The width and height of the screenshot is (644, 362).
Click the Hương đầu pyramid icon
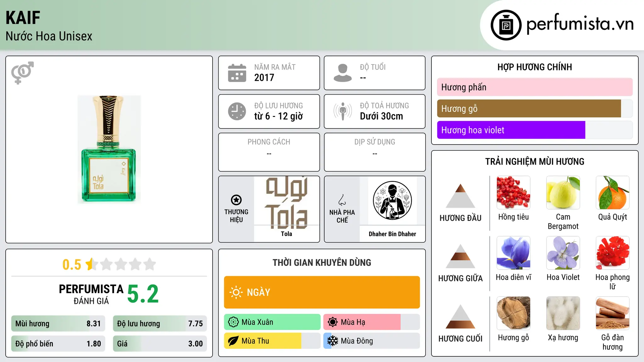(x=460, y=196)
